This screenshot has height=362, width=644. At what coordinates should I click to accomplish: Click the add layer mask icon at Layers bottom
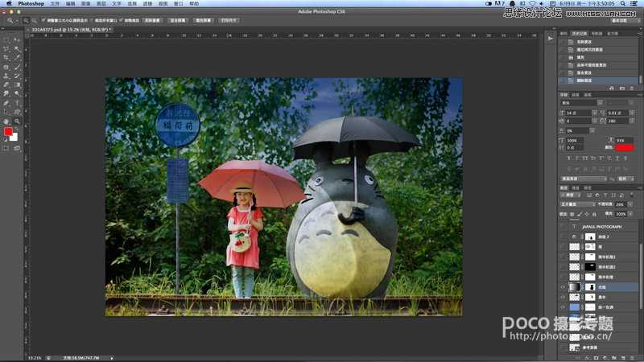click(x=597, y=358)
